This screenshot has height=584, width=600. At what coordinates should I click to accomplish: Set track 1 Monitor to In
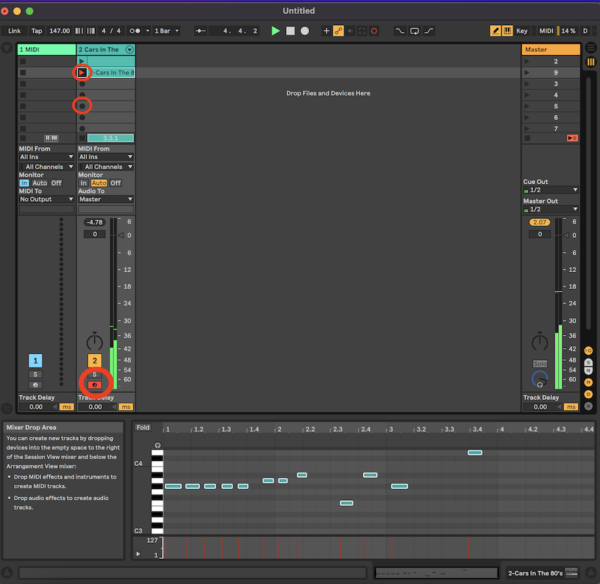[24, 183]
